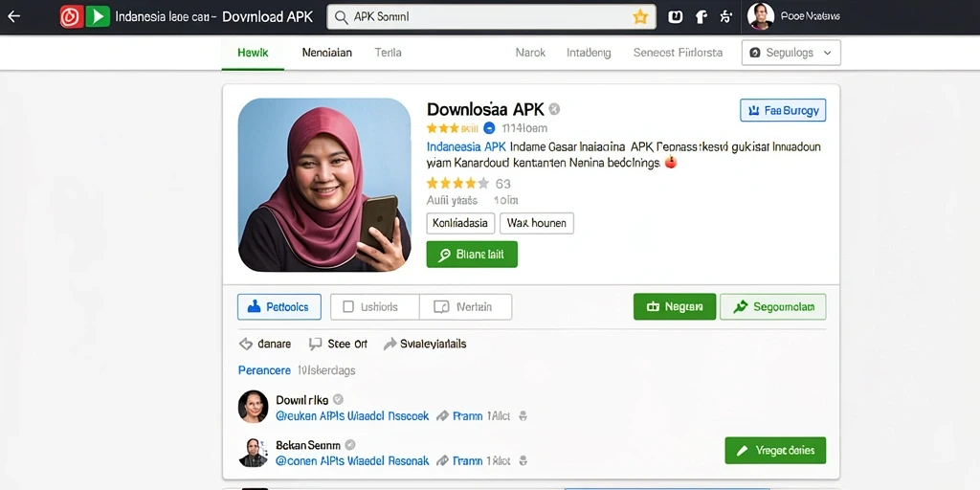Image resolution: width=980 pixels, height=490 pixels.
Task: Open the app image of woman with phone
Action: pos(324,185)
